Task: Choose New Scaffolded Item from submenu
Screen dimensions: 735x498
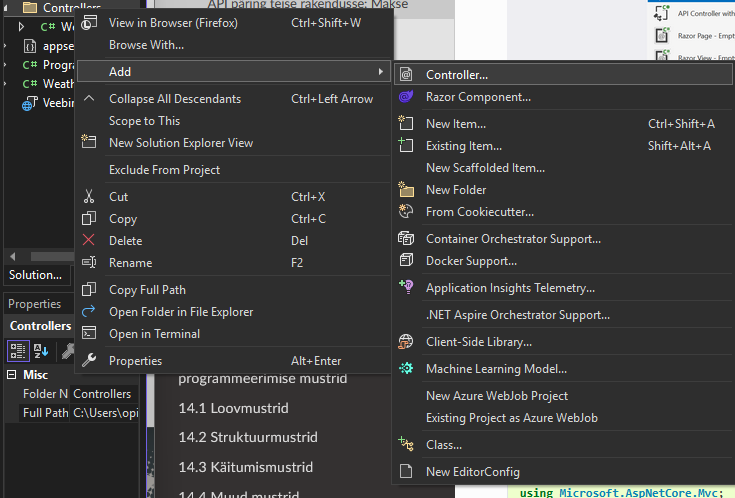Action: pos(485,168)
